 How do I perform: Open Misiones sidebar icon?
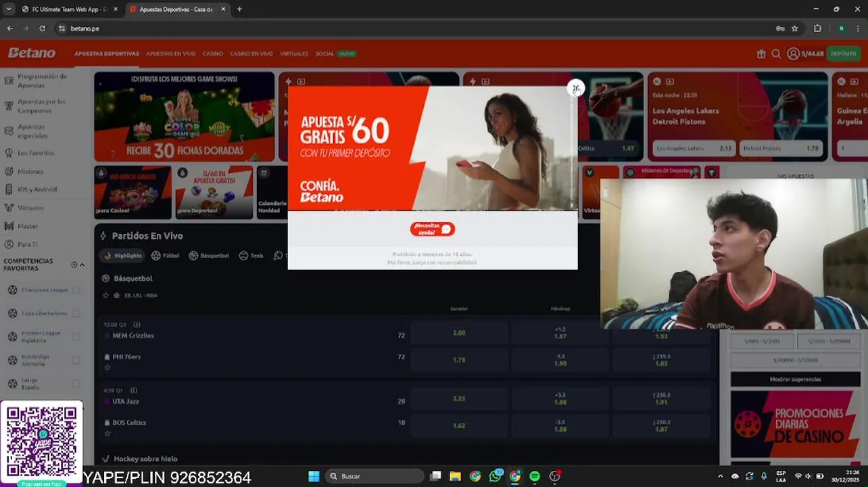coord(9,172)
